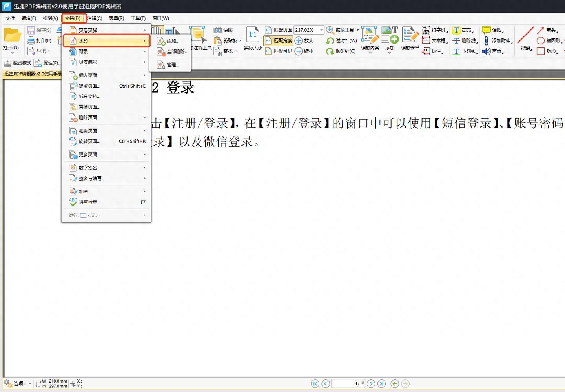The height and width of the screenshot is (392, 565).
Task: Click the 便贴 sticky note tool
Action: 487,30
